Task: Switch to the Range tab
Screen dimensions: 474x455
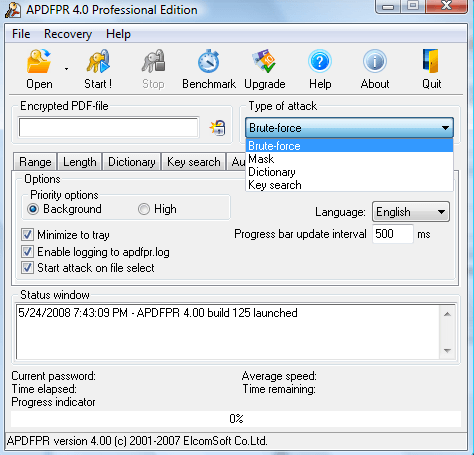Action: click(x=35, y=162)
